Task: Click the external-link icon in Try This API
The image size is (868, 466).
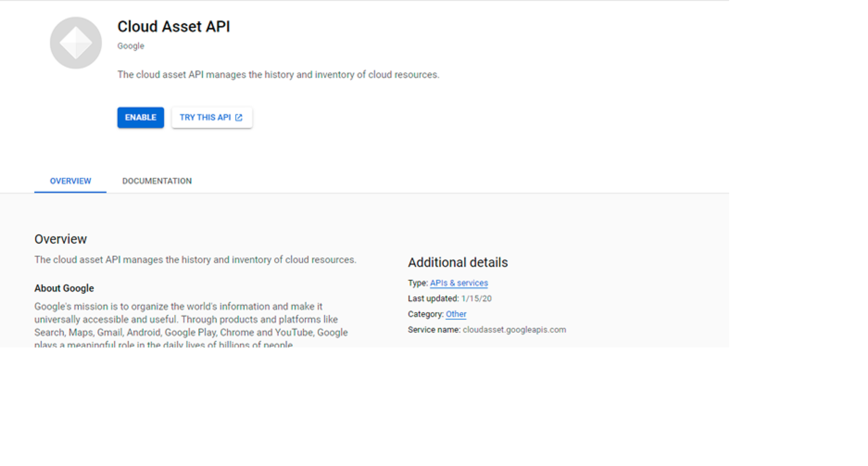Action: pyautogui.click(x=239, y=117)
